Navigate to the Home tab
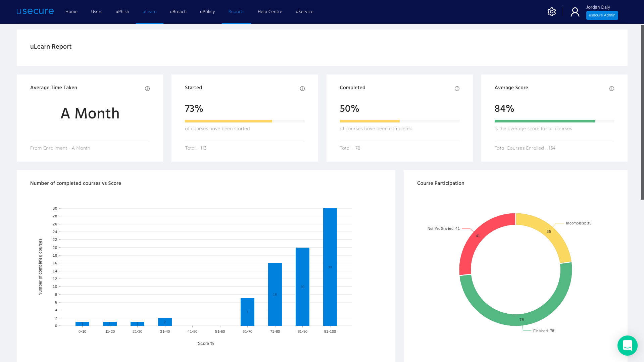The image size is (644, 362). tap(71, 11)
